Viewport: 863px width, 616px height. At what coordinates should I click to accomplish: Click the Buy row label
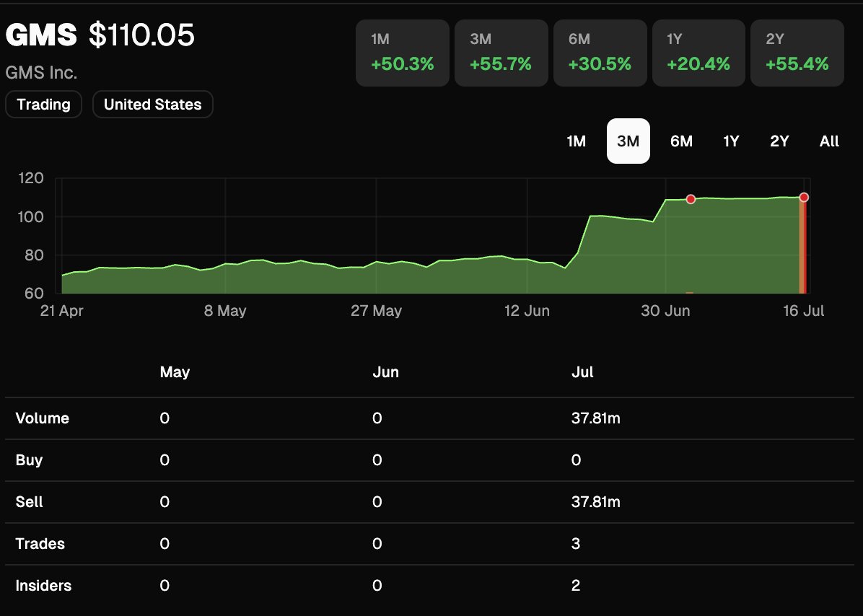tap(29, 460)
